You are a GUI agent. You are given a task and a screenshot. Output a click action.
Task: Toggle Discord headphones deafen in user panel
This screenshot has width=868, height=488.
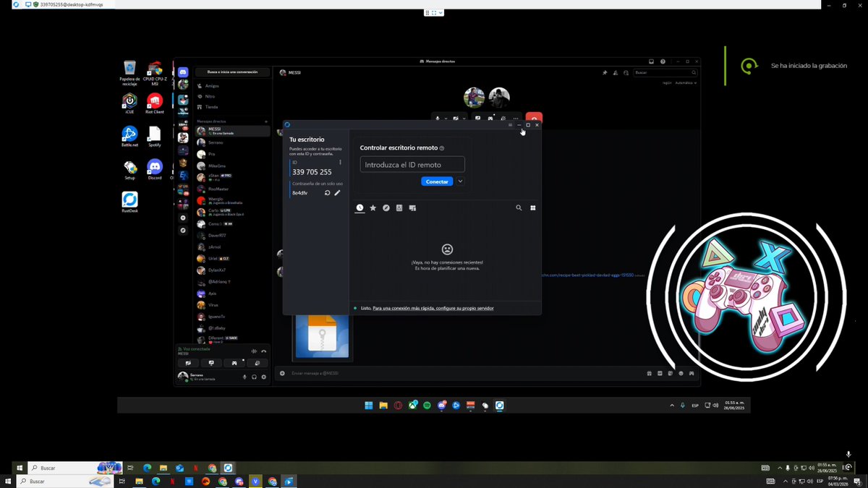(254, 377)
